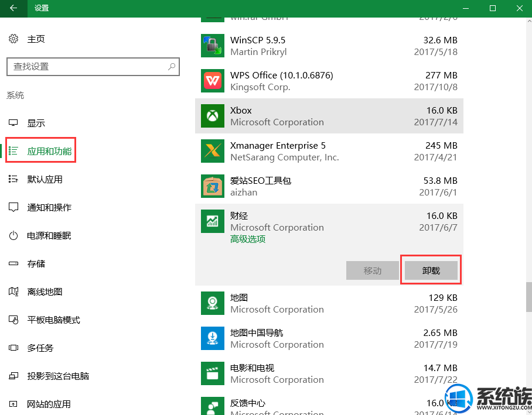This screenshot has width=532, height=415.
Task: Open 平板电脑模式 settings
Action: (x=53, y=320)
